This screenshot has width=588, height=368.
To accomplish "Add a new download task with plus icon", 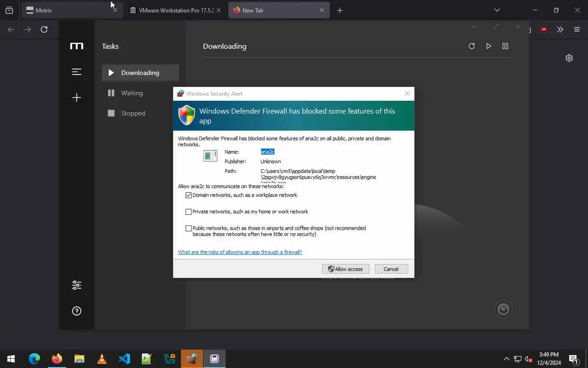I will [x=77, y=98].
